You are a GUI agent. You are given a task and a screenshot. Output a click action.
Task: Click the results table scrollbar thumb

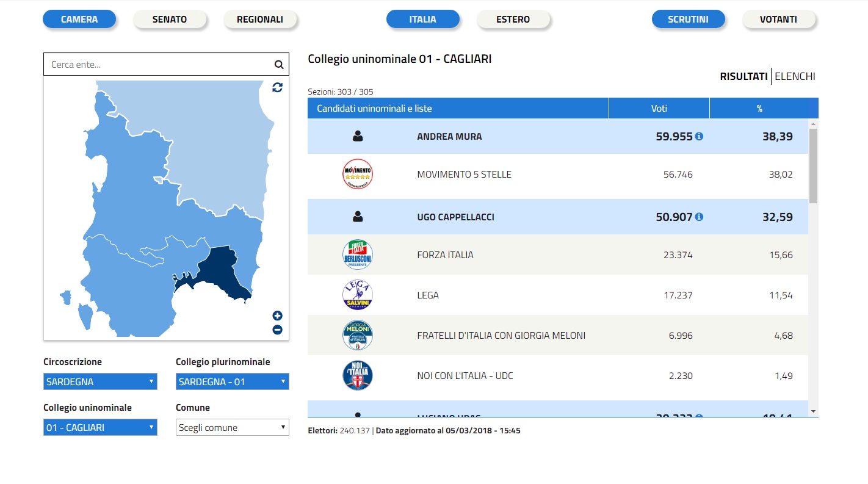[x=812, y=165]
